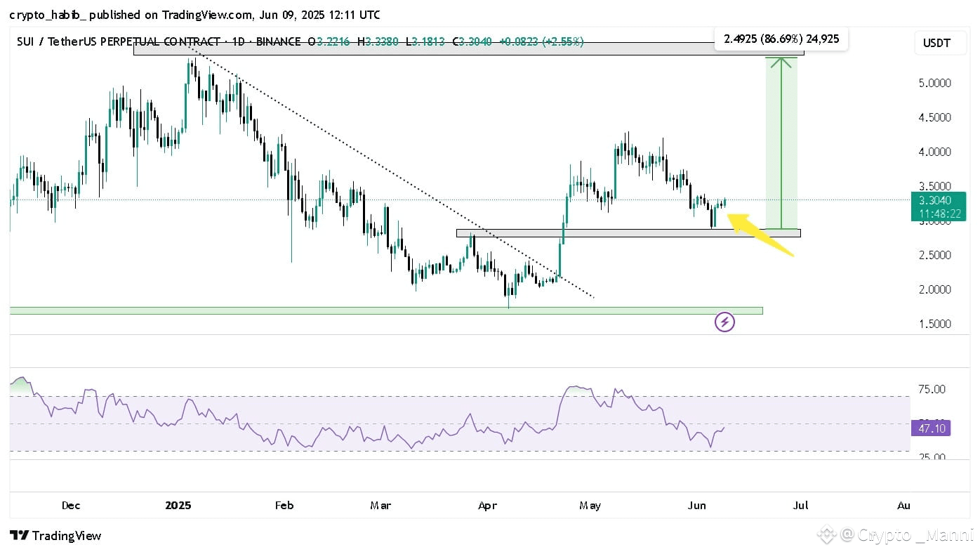Click the BINANCE exchange label in the legend
The height and width of the screenshot is (552, 980).
tap(278, 42)
